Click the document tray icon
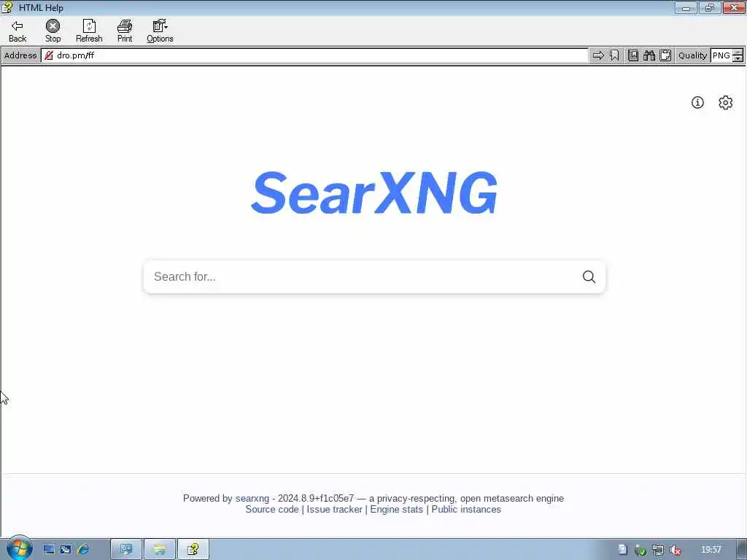747x560 pixels. tap(622, 550)
